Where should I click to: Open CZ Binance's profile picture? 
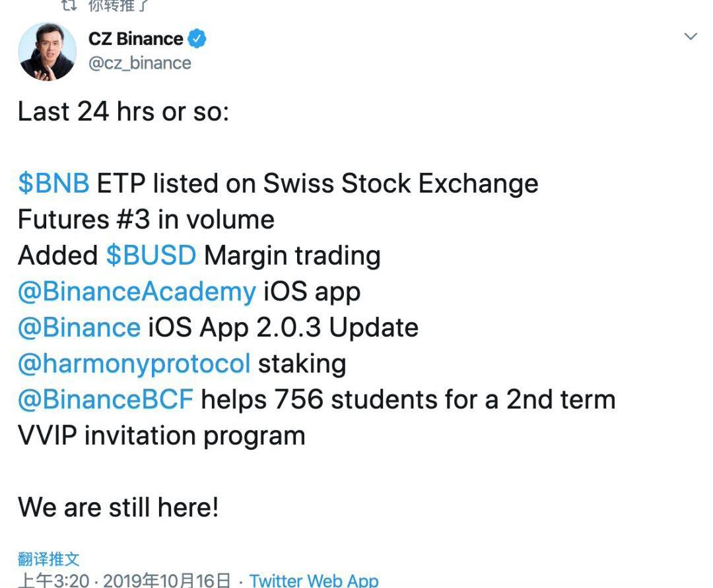[x=48, y=51]
